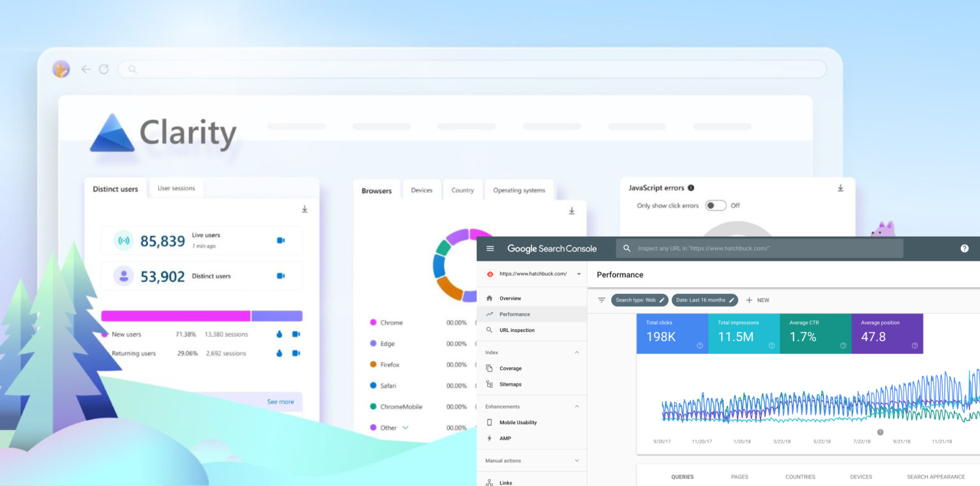Click the See more link
The image size is (980, 486).
click(x=280, y=401)
